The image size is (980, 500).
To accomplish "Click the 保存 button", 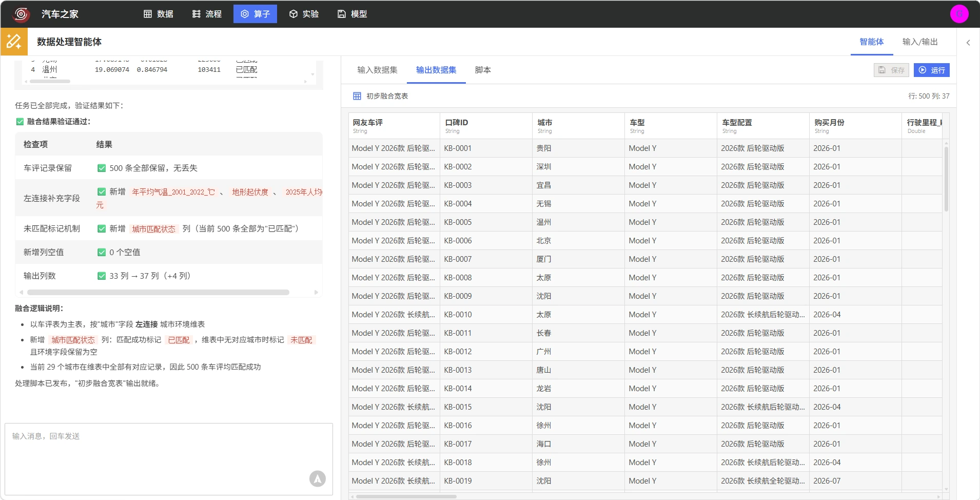I will [x=891, y=70].
